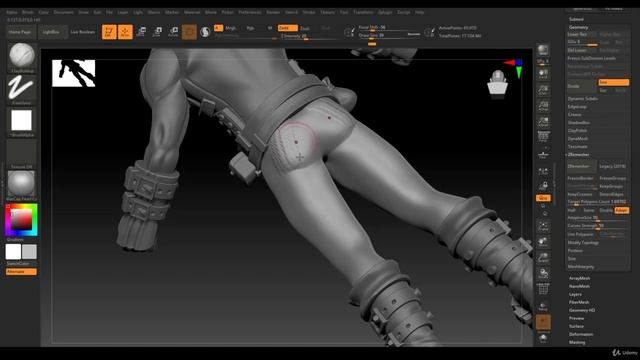Click the Zoom document icon
The width and height of the screenshot is (640, 360).
click(x=543, y=90)
